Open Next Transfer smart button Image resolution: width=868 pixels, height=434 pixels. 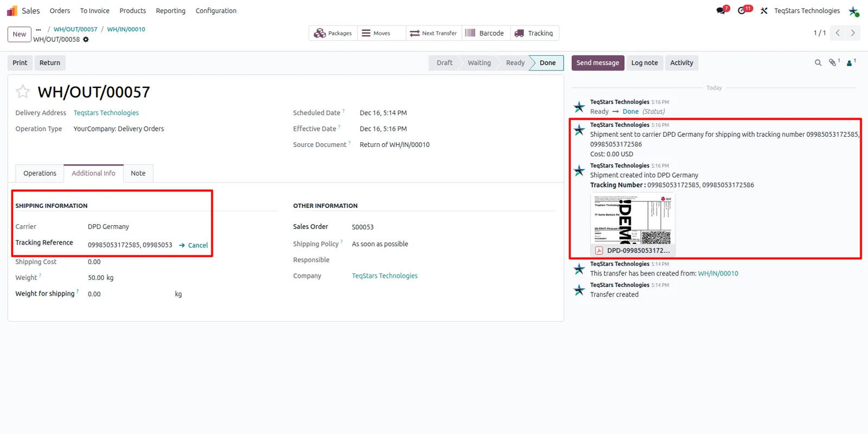pyautogui.click(x=433, y=33)
